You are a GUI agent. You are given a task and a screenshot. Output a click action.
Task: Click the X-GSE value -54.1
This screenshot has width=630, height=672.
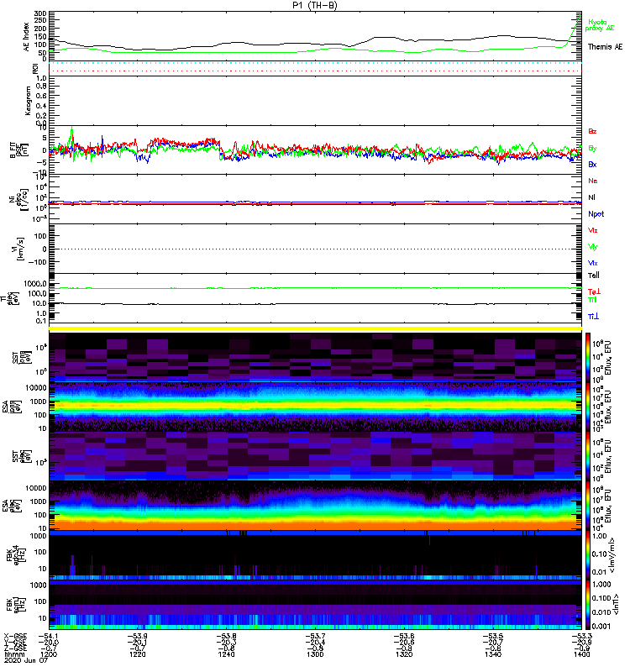(49, 636)
